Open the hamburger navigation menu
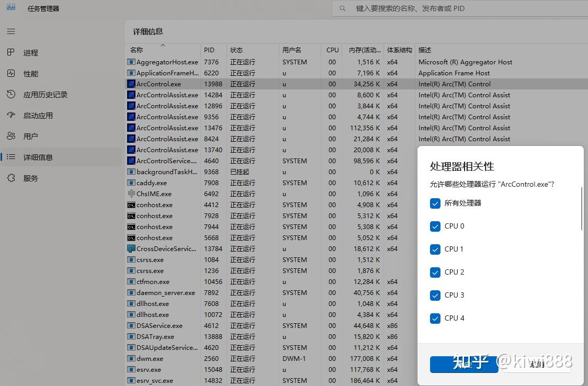Image resolution: width=588 pixels, height=386 pixels. [x=11, y=31]
